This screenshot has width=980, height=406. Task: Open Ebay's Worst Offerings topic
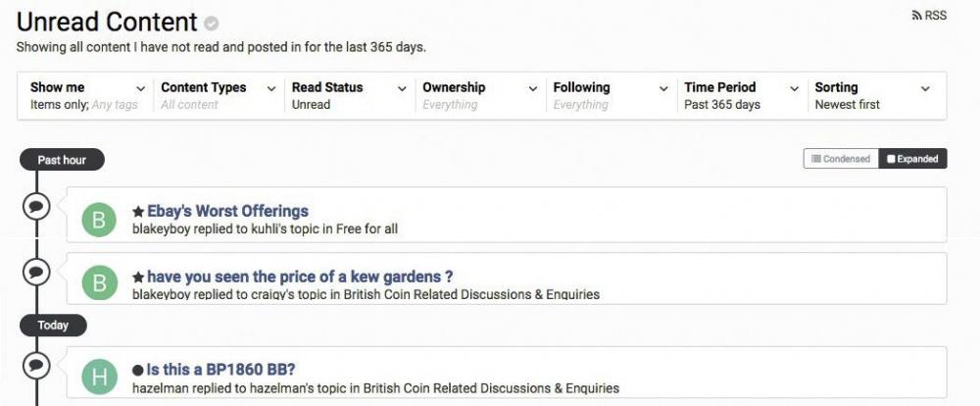(227, 211)
